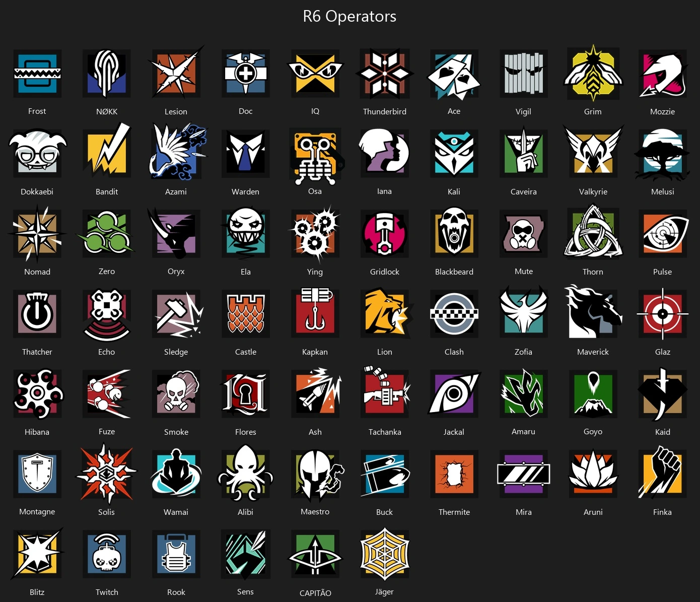Image resolution: width=700 pixels, height=602 pixels.
Task: Select the Valkyrie winged icon
Action: tap(593, 151)
